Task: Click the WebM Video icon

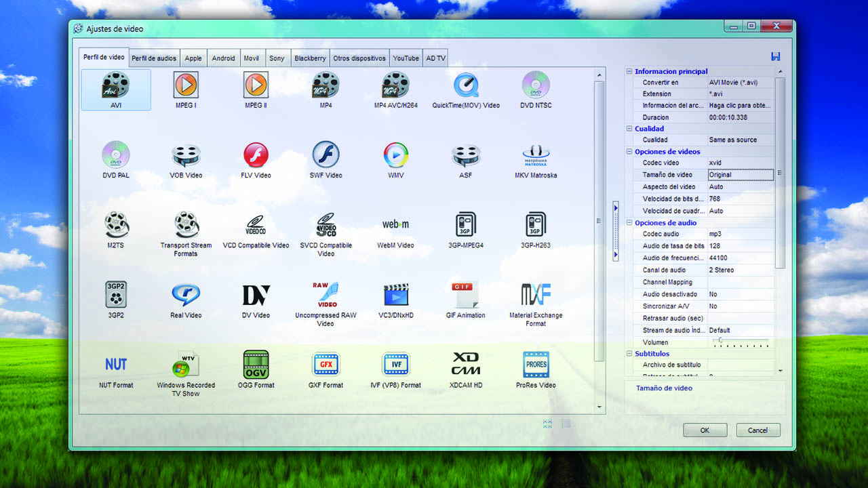Action: click(395, 225)
